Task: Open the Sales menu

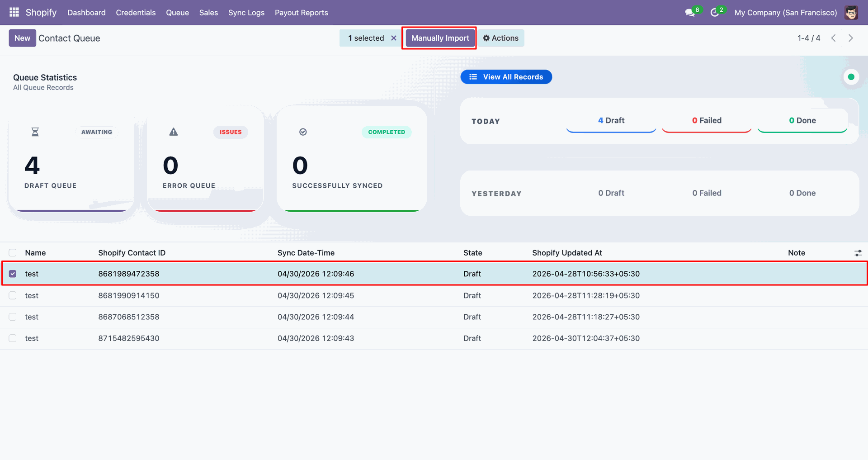Action: click(208, 13)
